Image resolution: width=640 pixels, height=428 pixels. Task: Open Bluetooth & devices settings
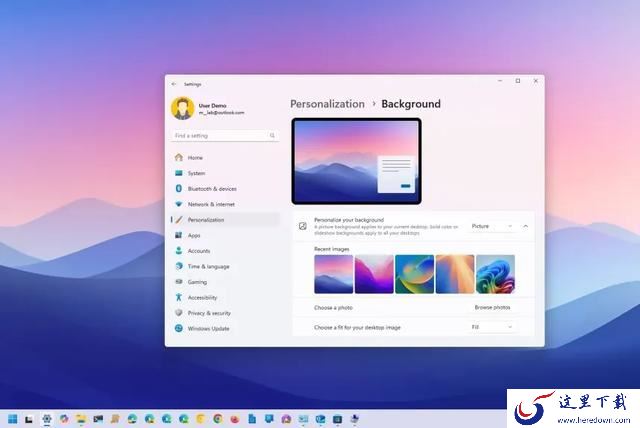coord(225,188)
